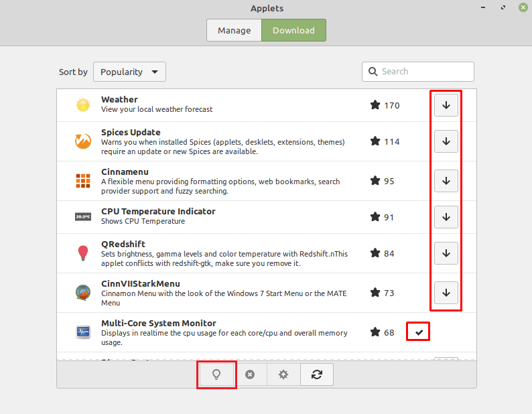Select the QRedshift red bulb icon

pyautogui.click(x=83, y=253)
